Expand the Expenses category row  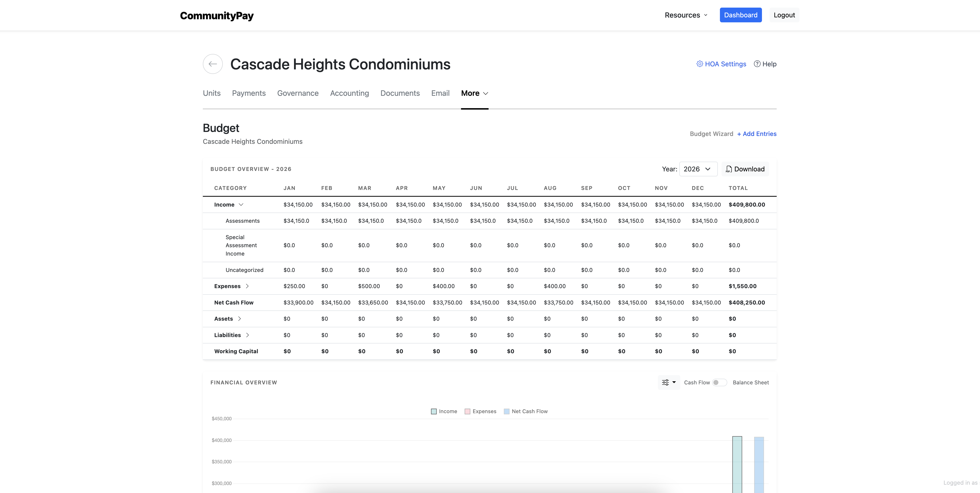(247, 286)
